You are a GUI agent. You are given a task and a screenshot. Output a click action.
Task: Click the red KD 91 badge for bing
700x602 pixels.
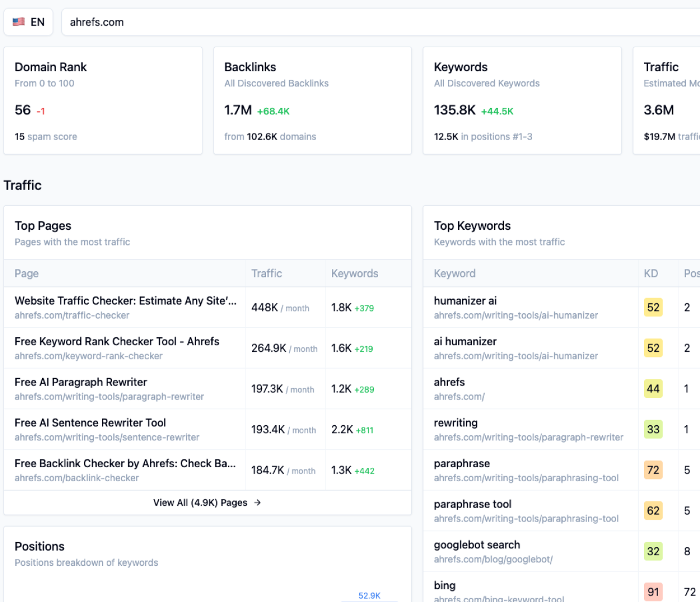(x=653, y=591)
